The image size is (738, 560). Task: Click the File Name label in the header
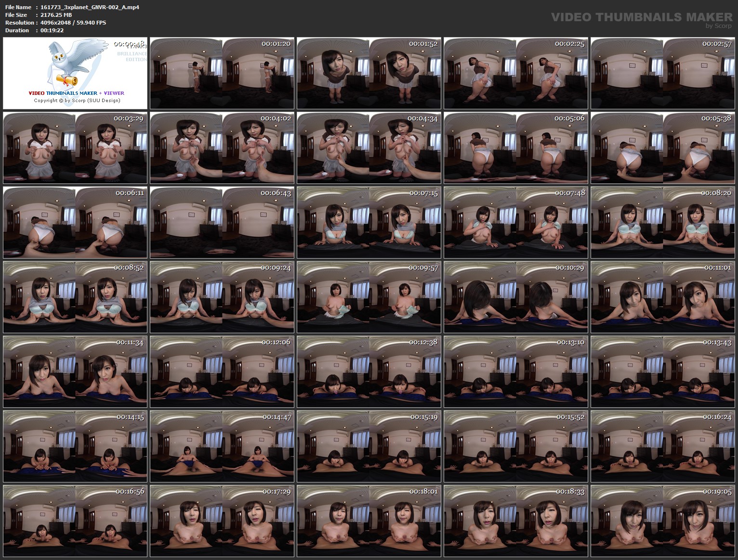tap(18, 7)
